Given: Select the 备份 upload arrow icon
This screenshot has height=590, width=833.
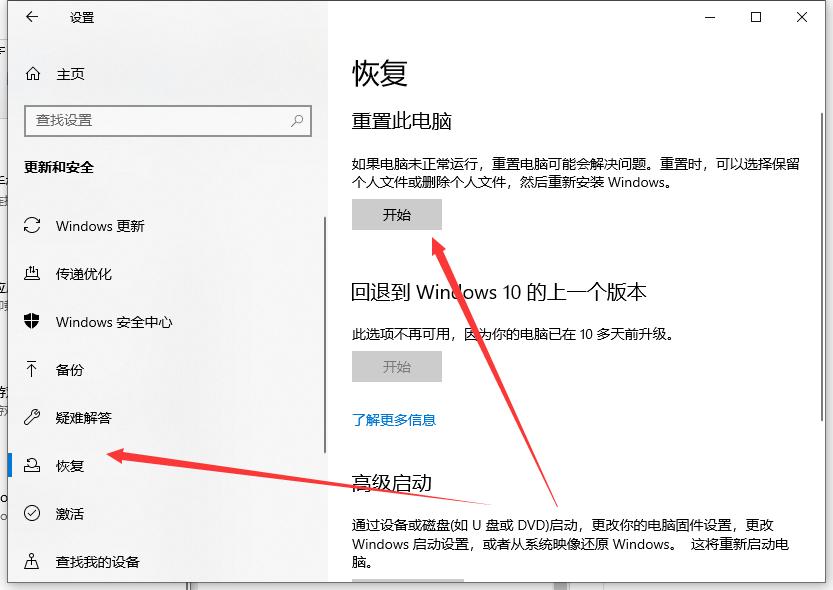Looking at the screenshot, I should [32, 369].
